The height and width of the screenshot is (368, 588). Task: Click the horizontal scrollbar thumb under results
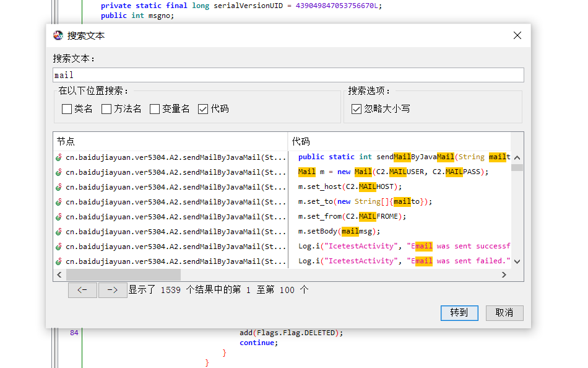pos(123,274)
